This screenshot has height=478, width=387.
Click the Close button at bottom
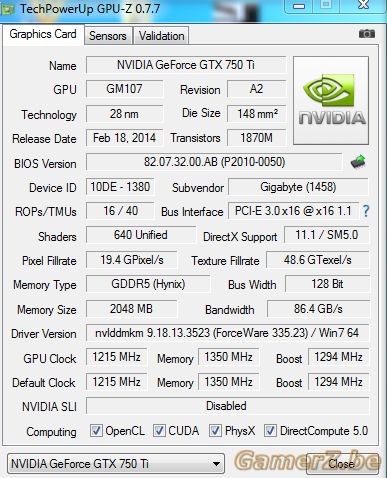click(342, 464)
